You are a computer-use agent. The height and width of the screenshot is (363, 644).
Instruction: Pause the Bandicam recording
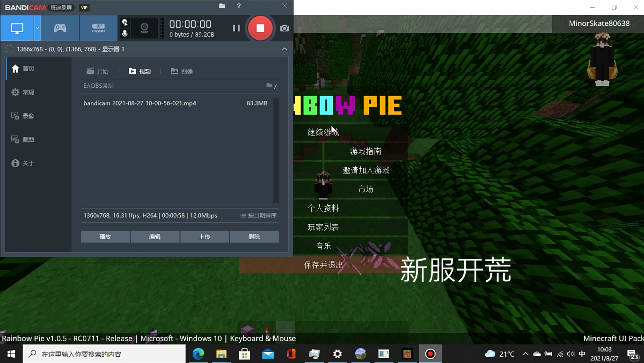(236, 28)
